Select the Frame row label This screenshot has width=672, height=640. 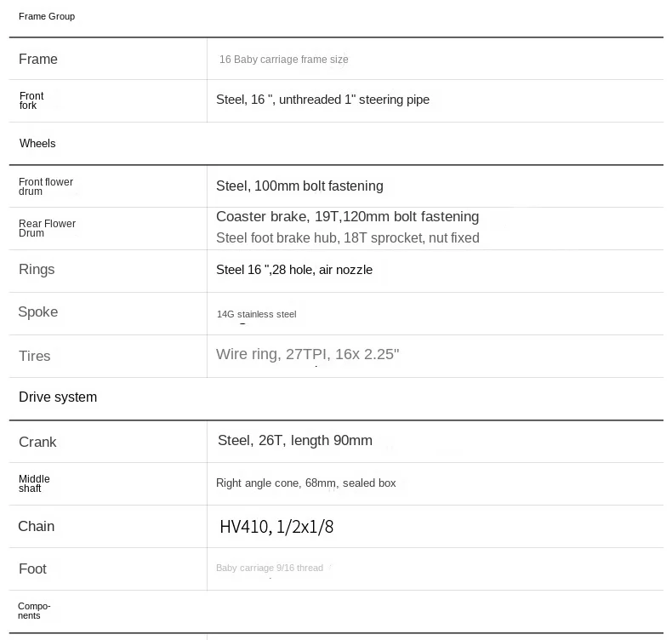(38, 59)
